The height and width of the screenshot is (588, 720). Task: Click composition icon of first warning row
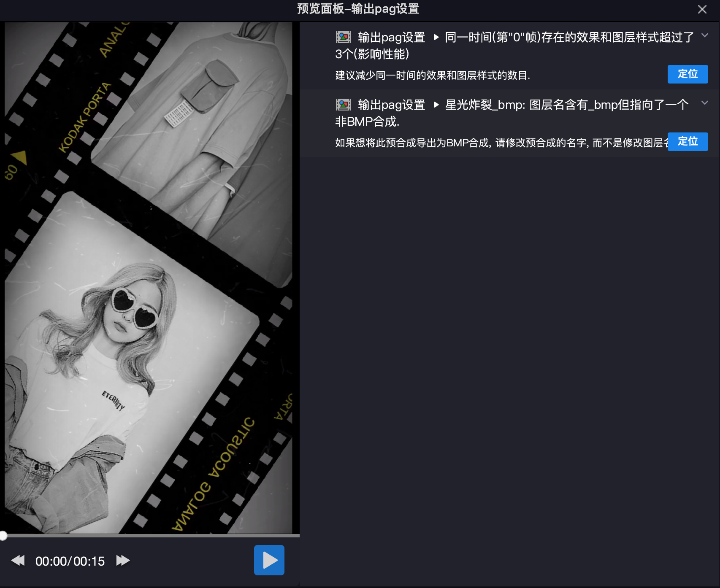[x=344, y=37]
